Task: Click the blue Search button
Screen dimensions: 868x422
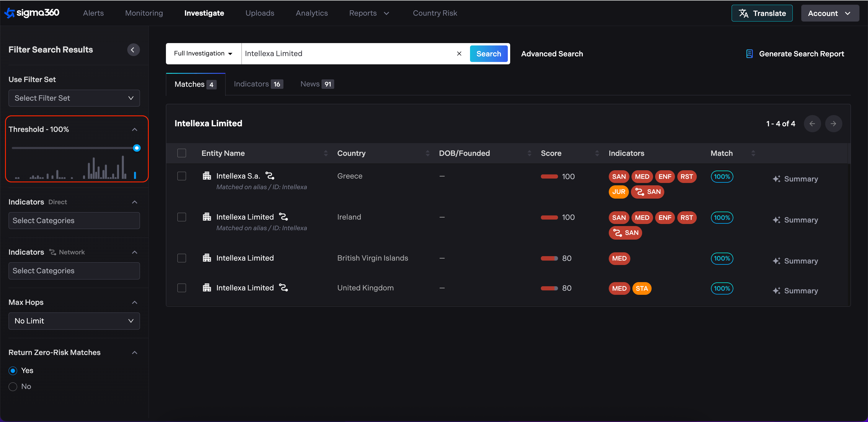Action: pos(488,53)
